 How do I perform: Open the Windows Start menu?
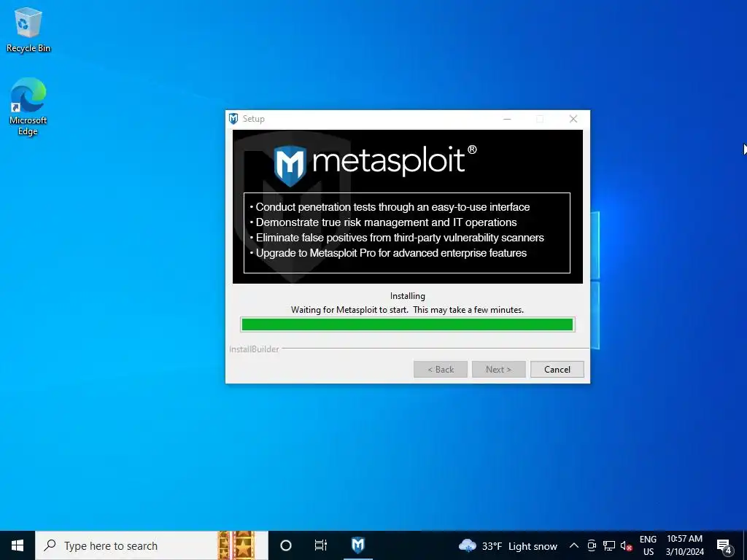[x=18, y=545]
